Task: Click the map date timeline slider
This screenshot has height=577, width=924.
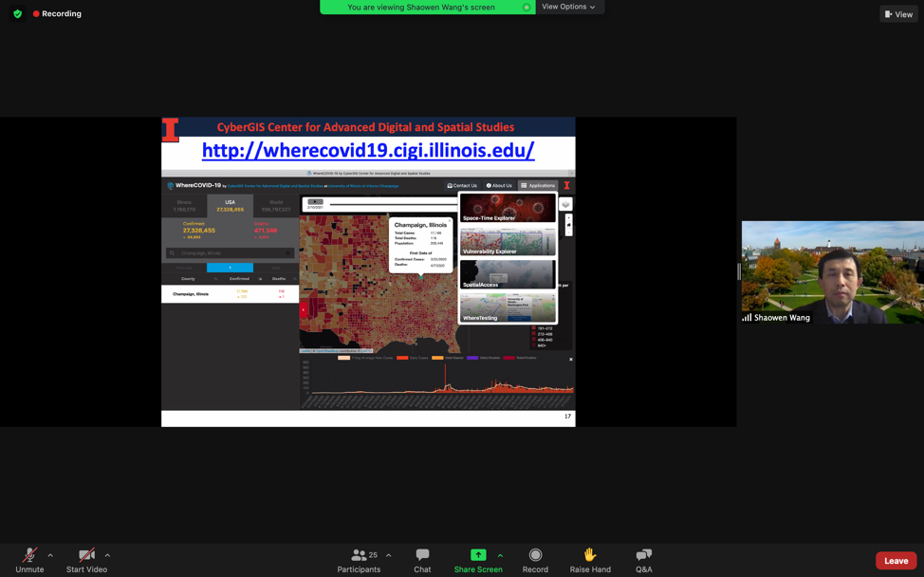Action: (394, 205)
